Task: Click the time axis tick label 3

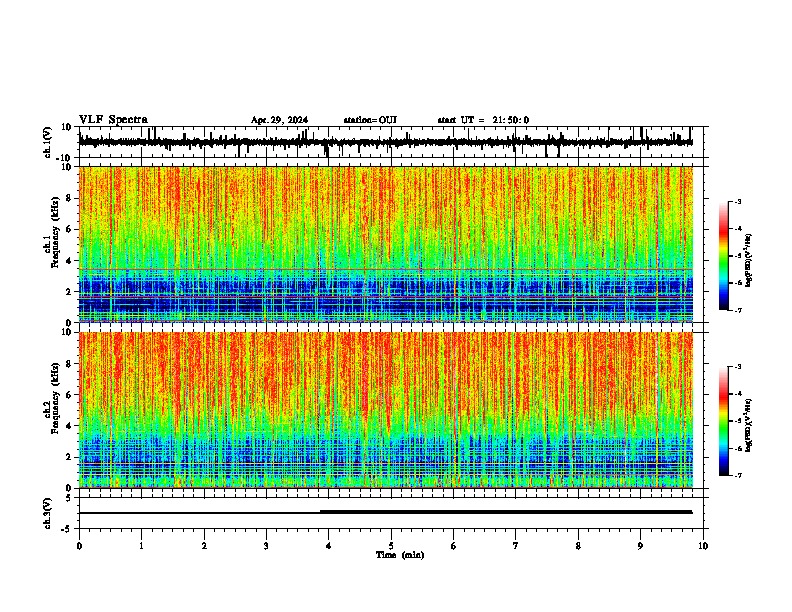Action: (266, 546)
